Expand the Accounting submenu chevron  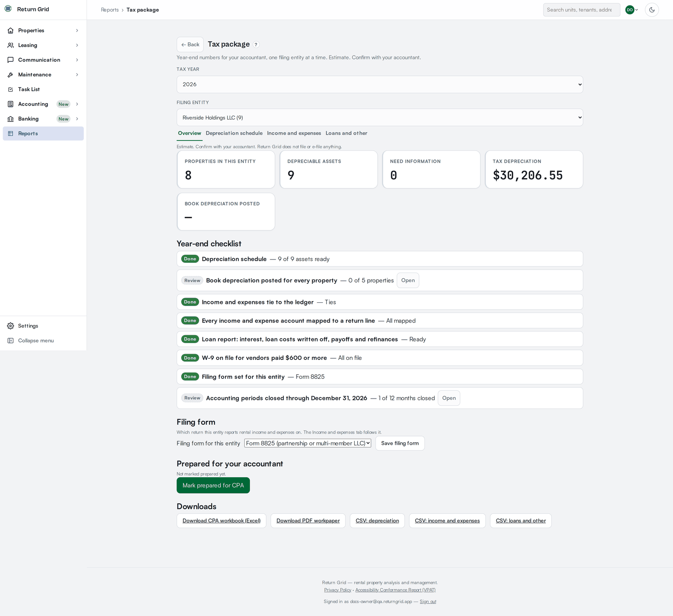pos(77,104)
